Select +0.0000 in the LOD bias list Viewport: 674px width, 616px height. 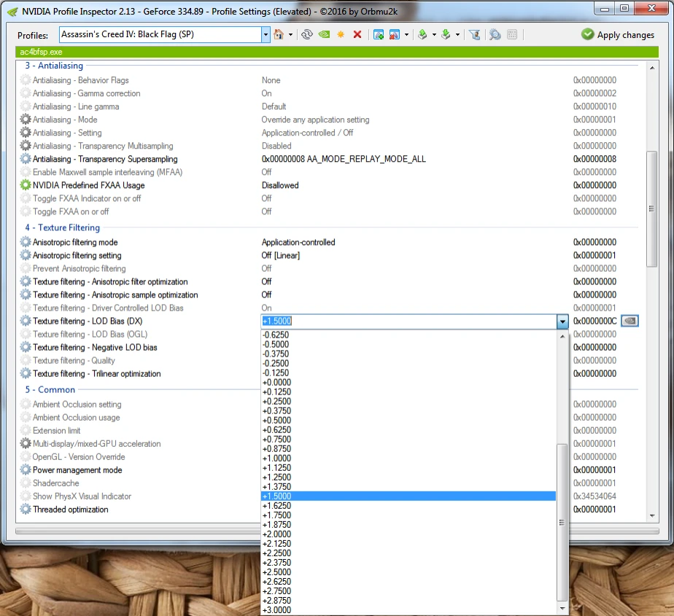pos(276,382)
